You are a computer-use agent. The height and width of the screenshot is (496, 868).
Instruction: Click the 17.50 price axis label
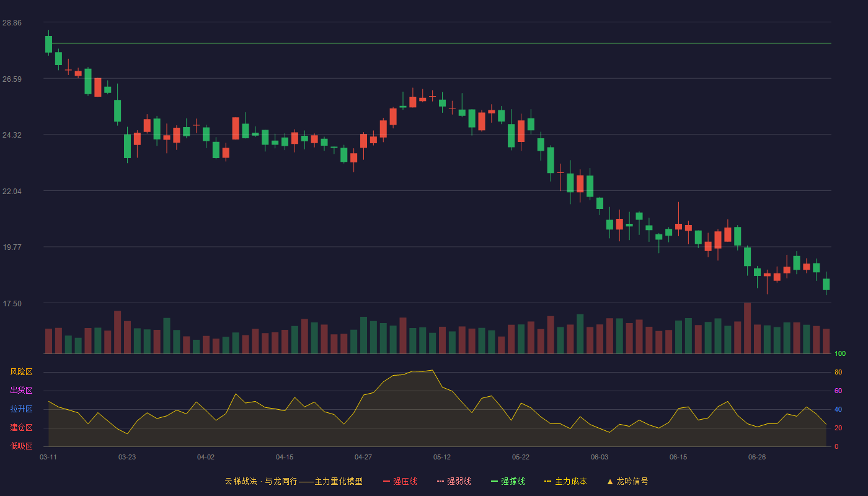point(12,303)
